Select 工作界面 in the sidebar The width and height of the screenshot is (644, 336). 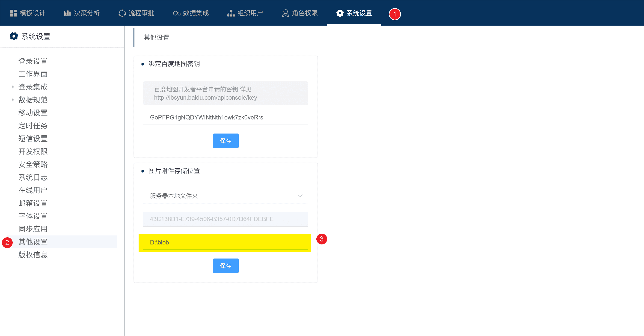tap(33, 74)
